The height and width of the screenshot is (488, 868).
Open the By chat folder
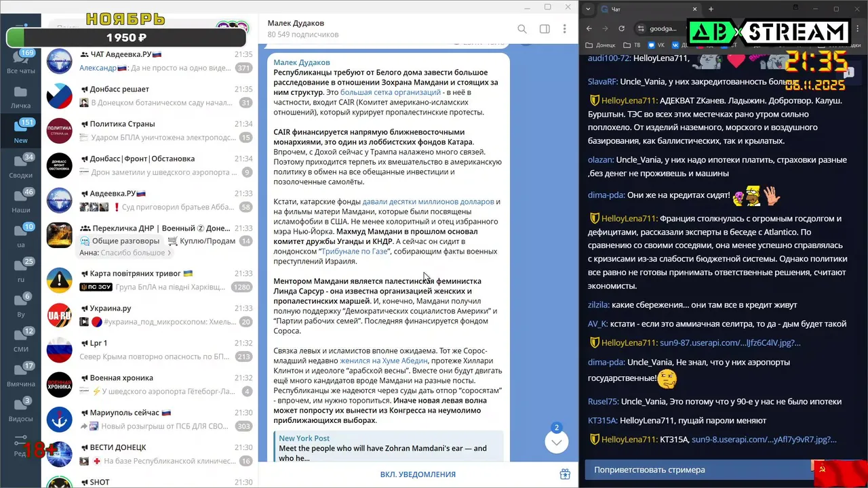[x=20, y=305]
